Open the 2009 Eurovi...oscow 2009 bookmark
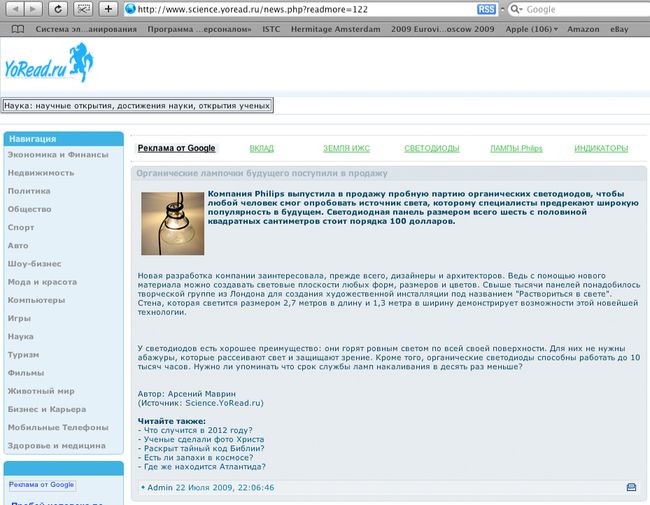Image resolution: width=650 pixels, height=505 pixels. [443, 29]
